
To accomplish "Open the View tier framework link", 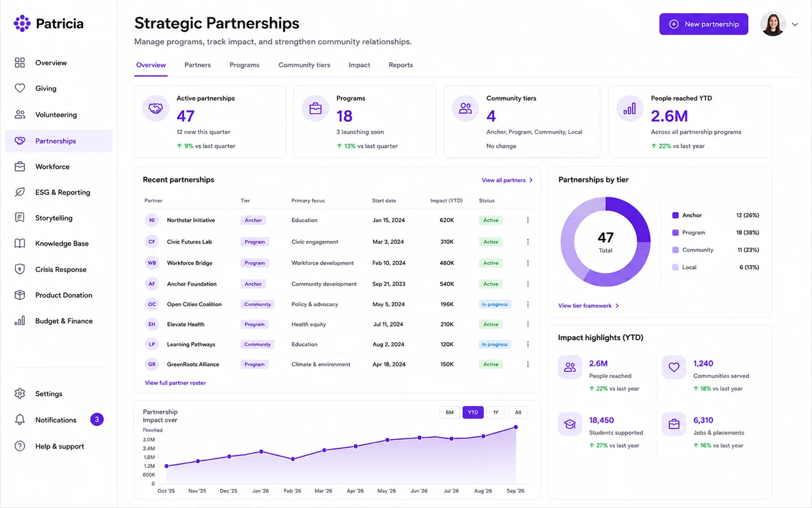I will 589,306.
